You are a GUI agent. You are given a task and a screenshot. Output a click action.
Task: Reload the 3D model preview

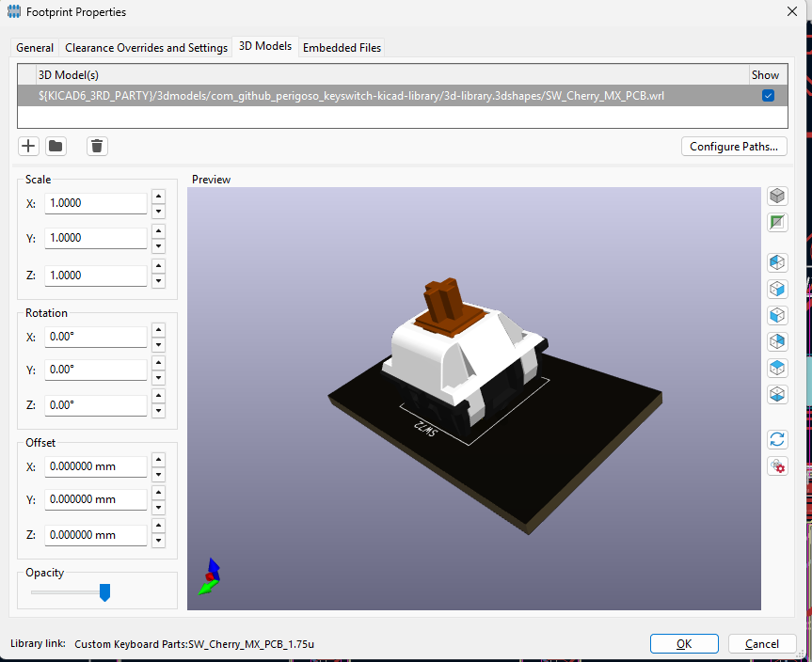(x=777, y=439)
